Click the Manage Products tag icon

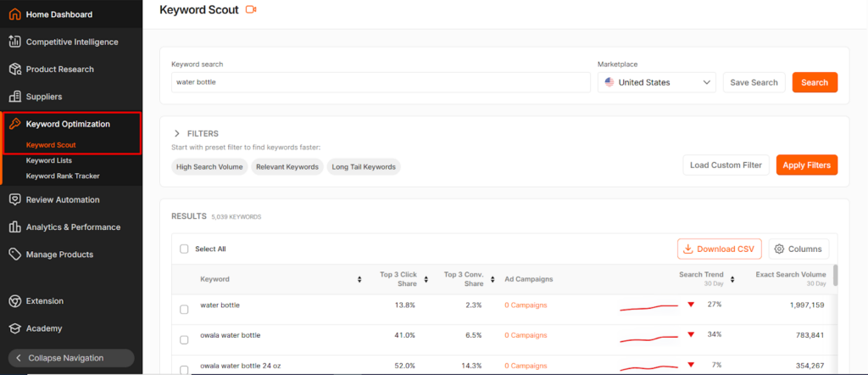(x=14, y=254)
